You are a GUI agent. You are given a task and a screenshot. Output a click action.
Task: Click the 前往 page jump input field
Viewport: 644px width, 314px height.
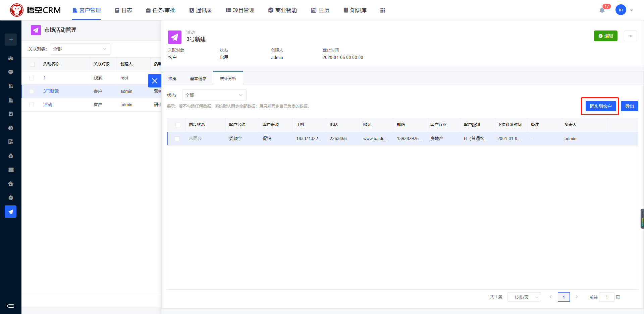(606, 297)
